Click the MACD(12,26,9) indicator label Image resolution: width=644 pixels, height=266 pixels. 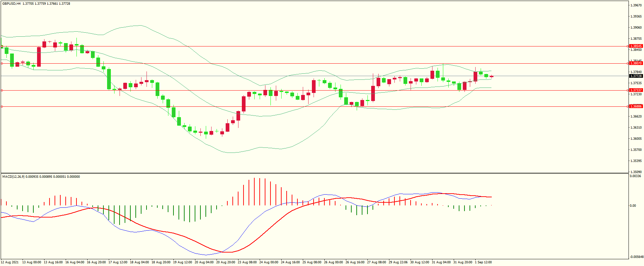click(13, 177)
